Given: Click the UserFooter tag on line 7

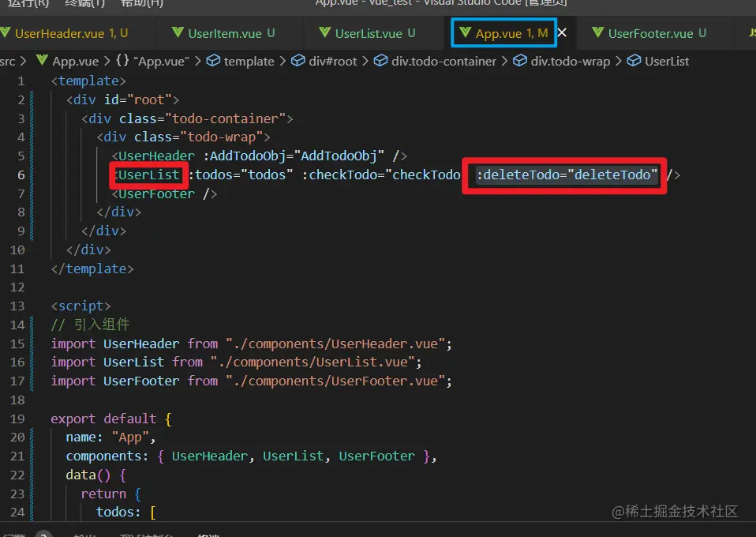Looking at the screenshot, I should (156, 194).
